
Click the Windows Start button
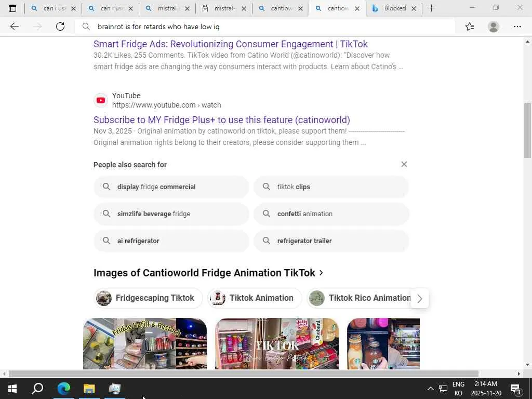12,389
